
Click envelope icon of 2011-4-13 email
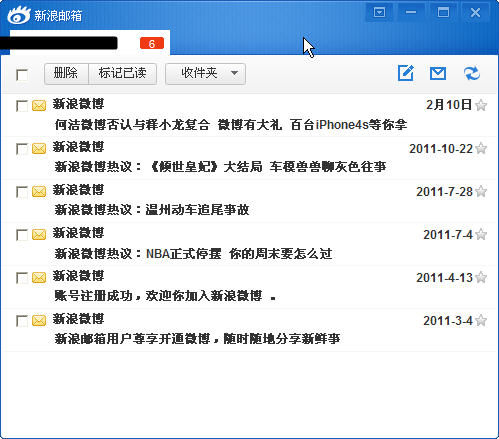coord(39,277)
